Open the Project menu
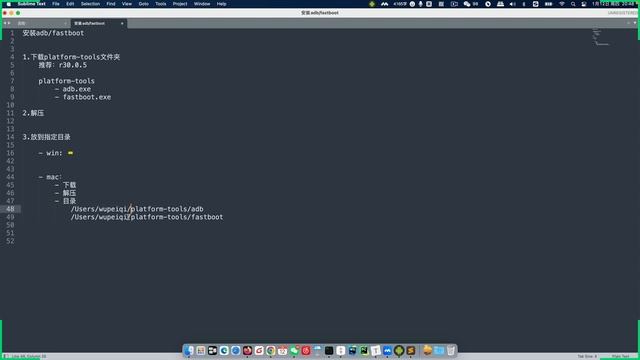This screenshot has width=640, height=360. point(180,4)
